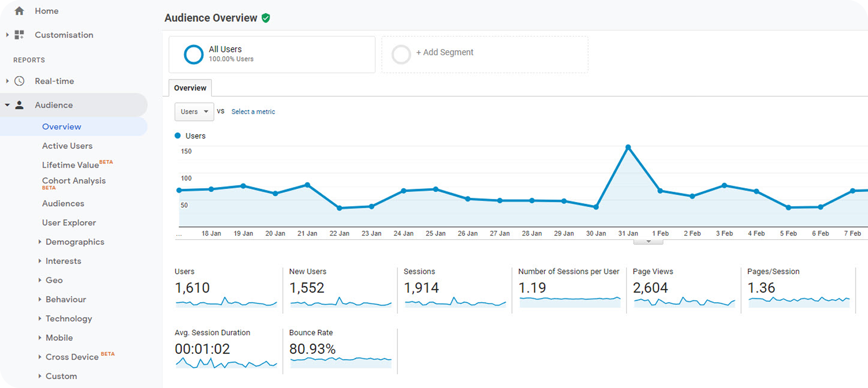Click the Home icon in sidebar

[x=19, y=11]
